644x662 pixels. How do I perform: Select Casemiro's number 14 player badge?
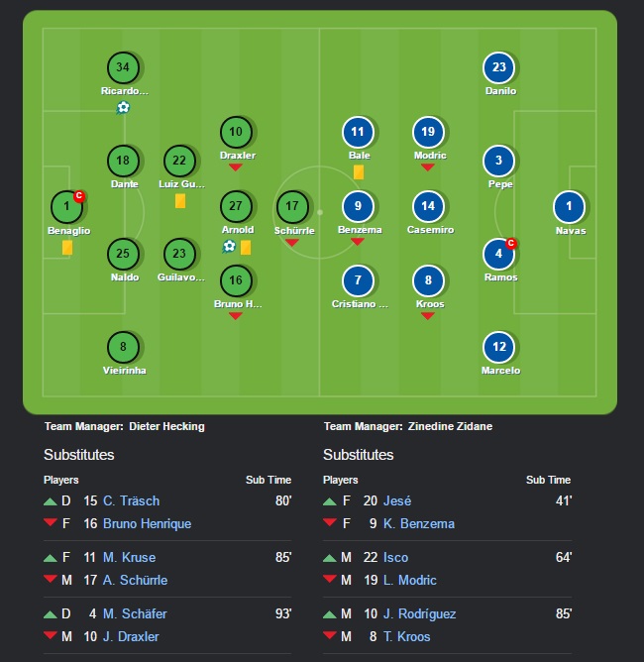(428, 207)
